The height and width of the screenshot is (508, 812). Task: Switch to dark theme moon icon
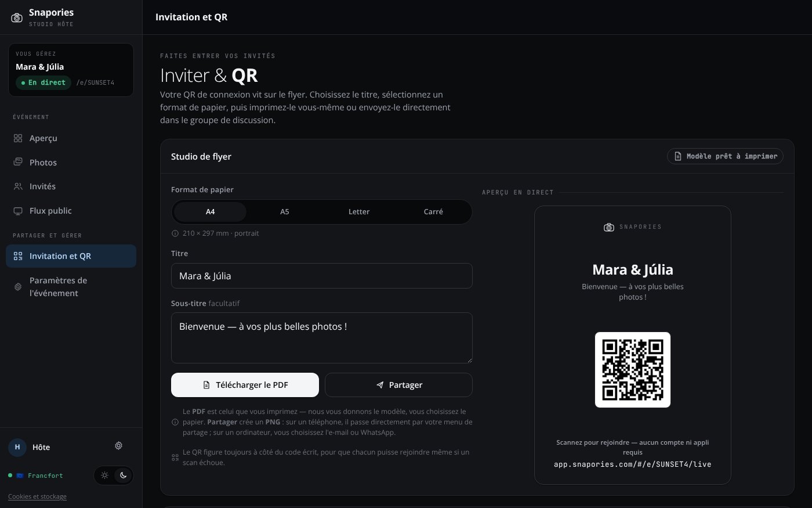tap(123, 475)
